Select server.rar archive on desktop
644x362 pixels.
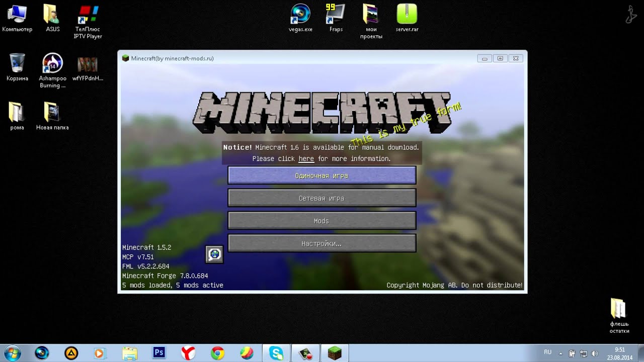pyautogui.click(x=407, y=18)
